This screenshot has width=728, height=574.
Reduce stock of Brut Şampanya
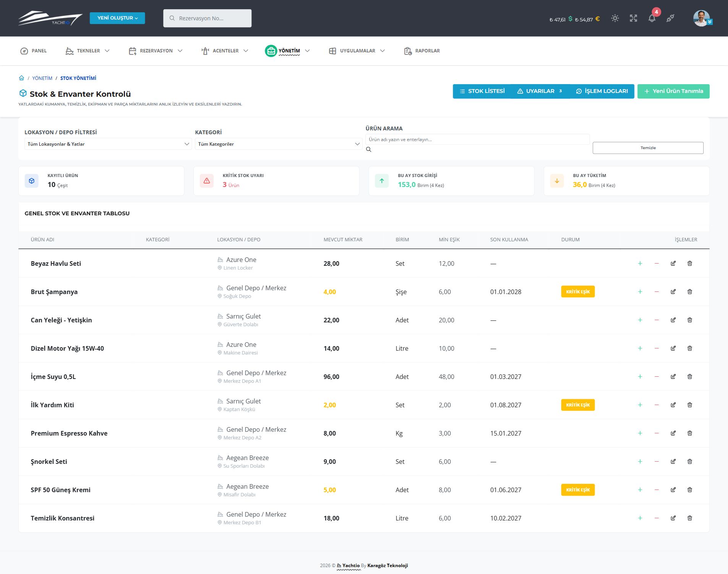[657, 292]
